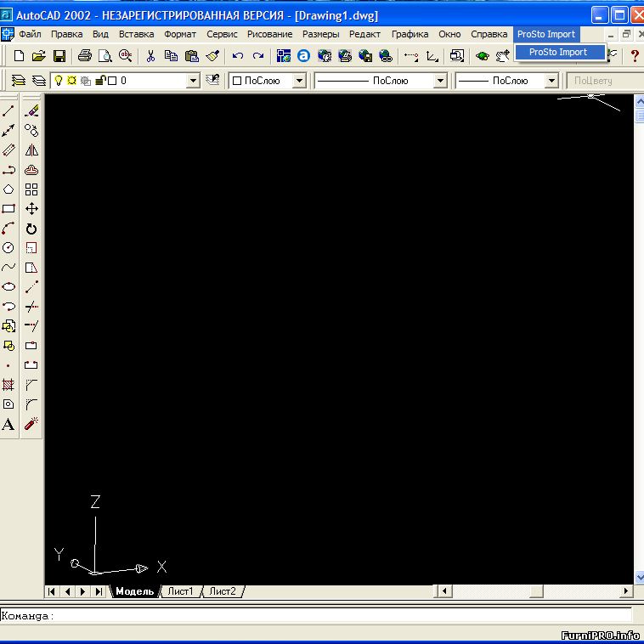Open the Вид menu

100,34
